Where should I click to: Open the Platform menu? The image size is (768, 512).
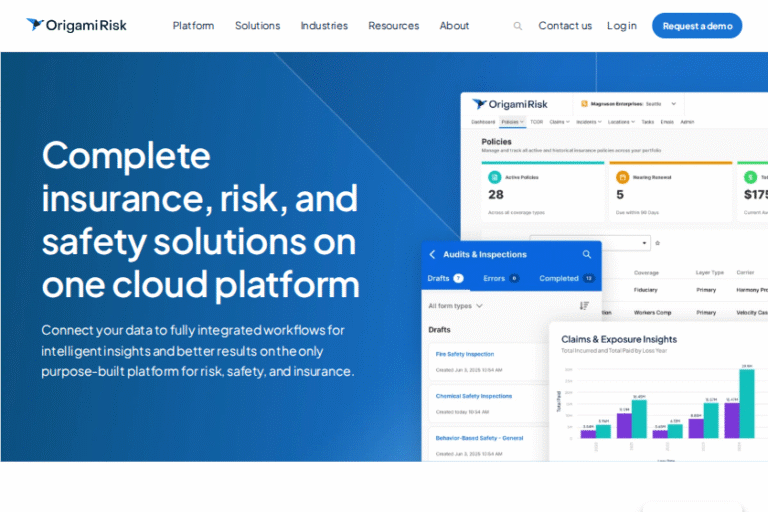[x=193, y=26]
